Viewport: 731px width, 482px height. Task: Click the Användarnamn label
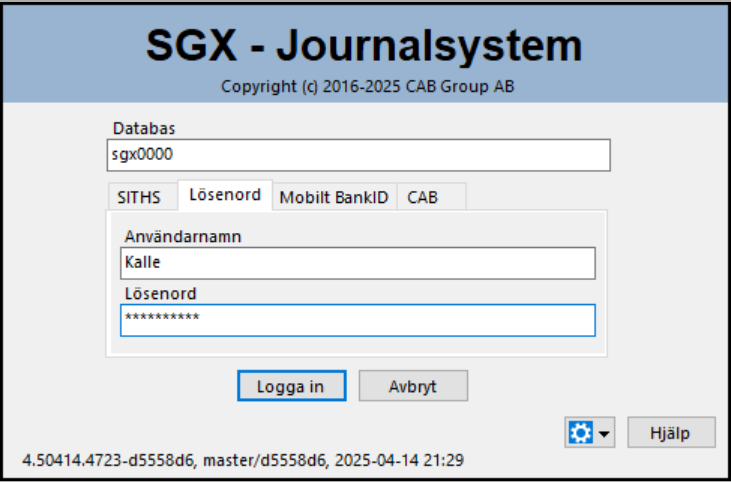183,237
